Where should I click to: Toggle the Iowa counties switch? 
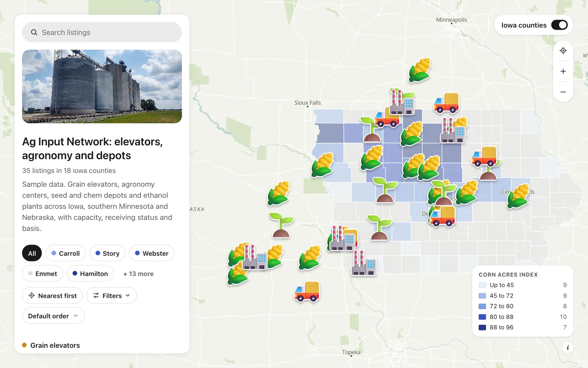[559, 25]
